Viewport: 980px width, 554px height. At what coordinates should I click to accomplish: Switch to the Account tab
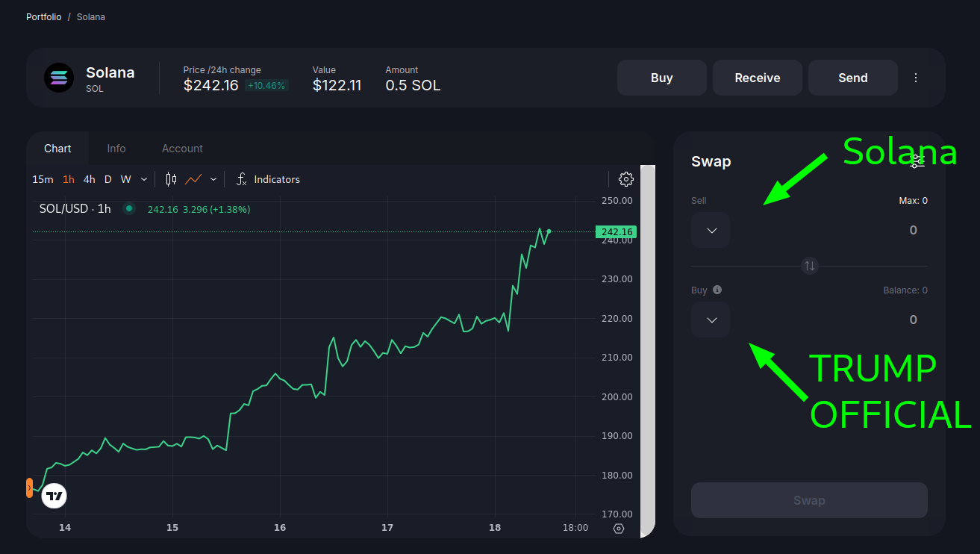[x=182, y=149]
